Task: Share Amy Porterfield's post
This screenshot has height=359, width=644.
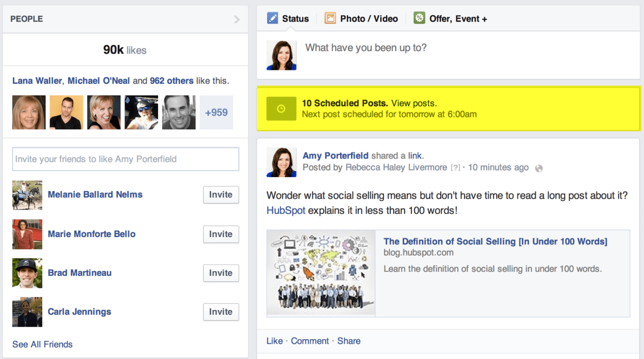Action: pos(349,341)
